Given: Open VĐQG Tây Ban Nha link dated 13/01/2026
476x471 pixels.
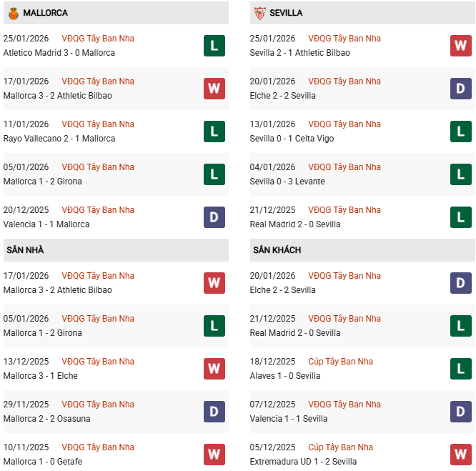Looking at the screenshot, I should tap(344, 124).
